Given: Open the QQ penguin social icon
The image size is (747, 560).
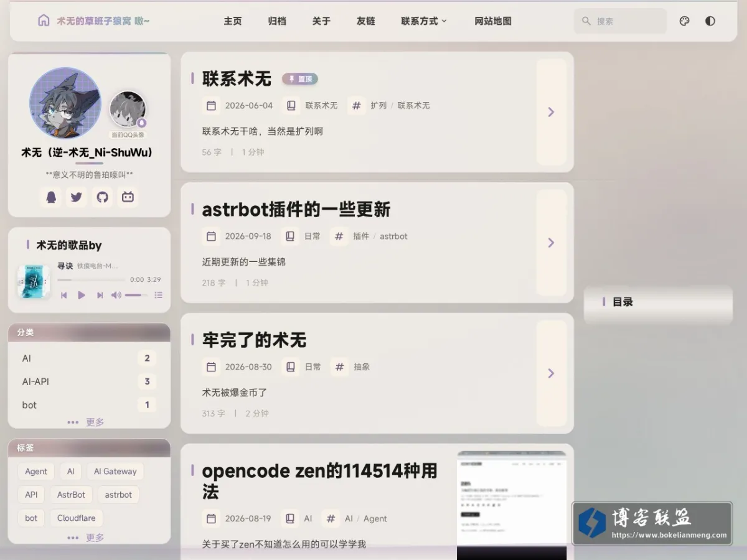Looking at the screenshot, I should point(50,197).
